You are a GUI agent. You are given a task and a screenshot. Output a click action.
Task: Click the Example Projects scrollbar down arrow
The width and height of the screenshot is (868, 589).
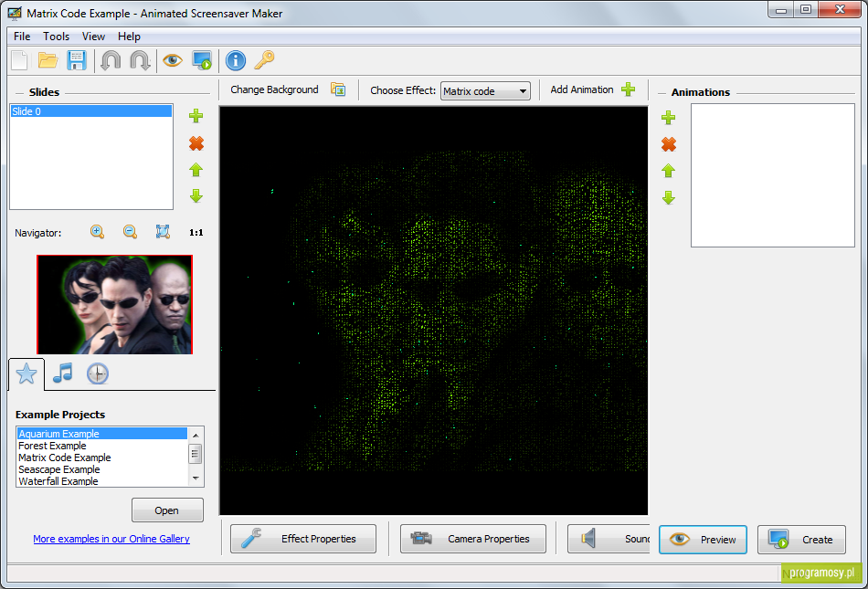point(196,479)
